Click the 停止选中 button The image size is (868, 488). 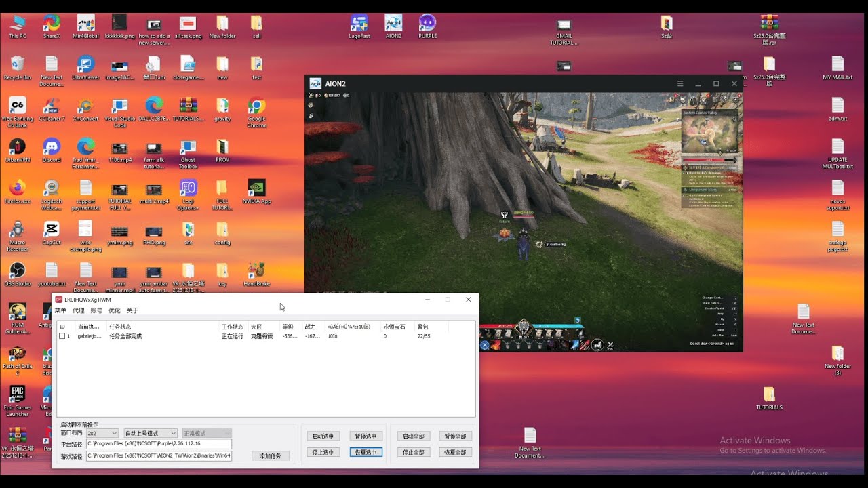[325, 452]
